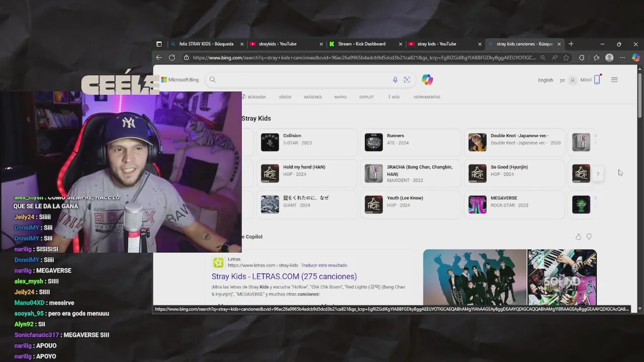Dislike the Copilot answer with thumbs down

589,237
